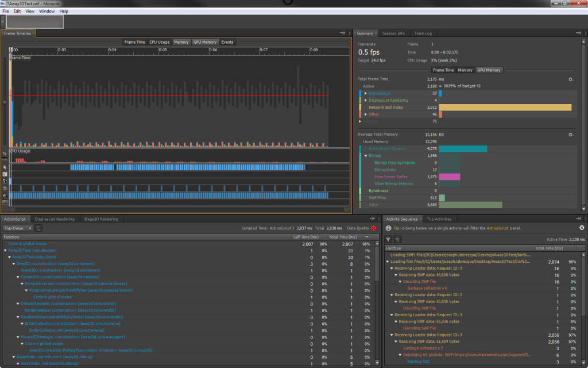Click the Self Time (ms) column header

(x=305, y=237)
